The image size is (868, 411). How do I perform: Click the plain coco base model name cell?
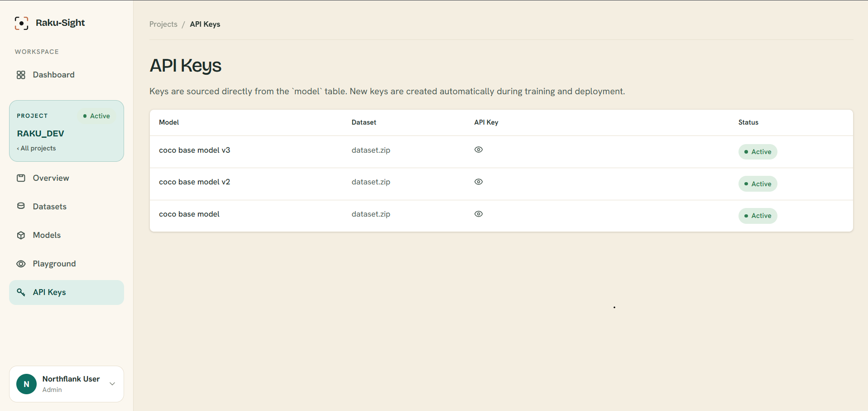pos(189,214)
